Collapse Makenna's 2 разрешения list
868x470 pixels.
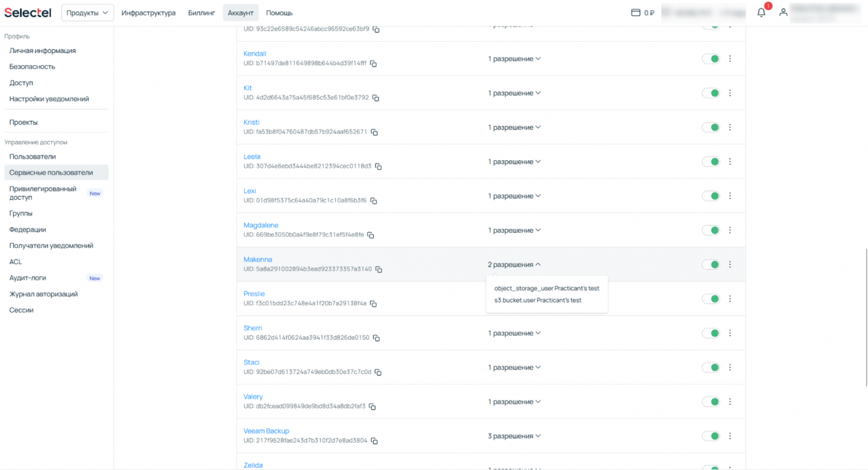(x=514, y=265)
